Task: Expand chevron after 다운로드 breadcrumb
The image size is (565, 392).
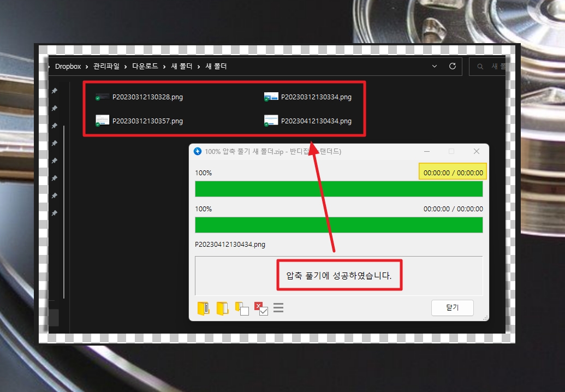Action: pos(164,67)
